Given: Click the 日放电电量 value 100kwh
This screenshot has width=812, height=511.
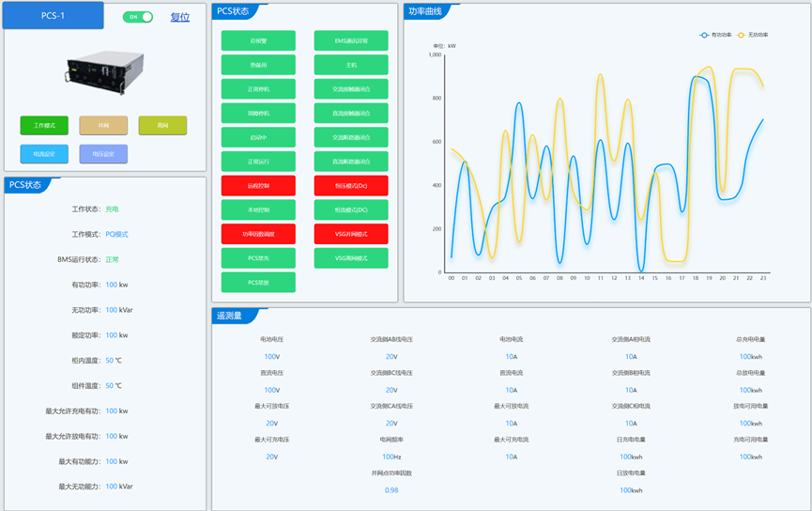Looking at the screenshot, I should click(x=631, y=490).
